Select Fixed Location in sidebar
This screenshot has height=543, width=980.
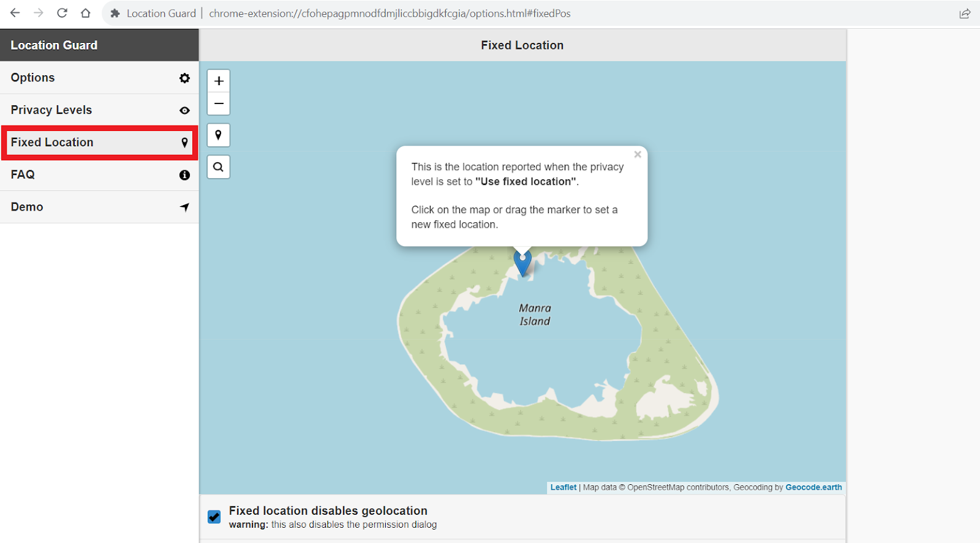(x=99, y=143)
